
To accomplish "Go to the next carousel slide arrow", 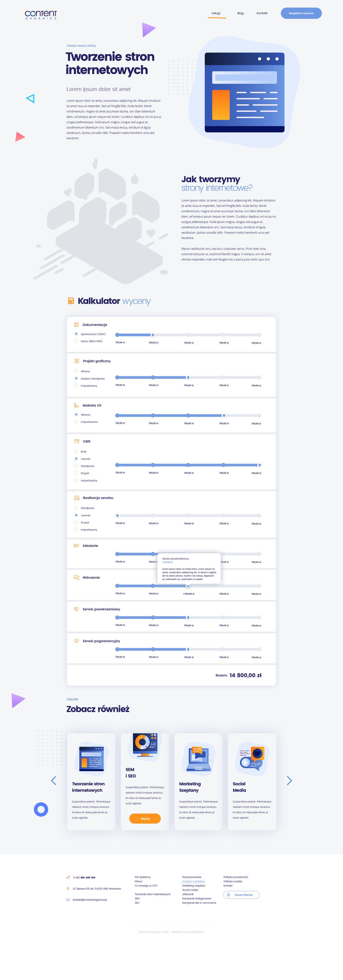I will pos(289,780).
